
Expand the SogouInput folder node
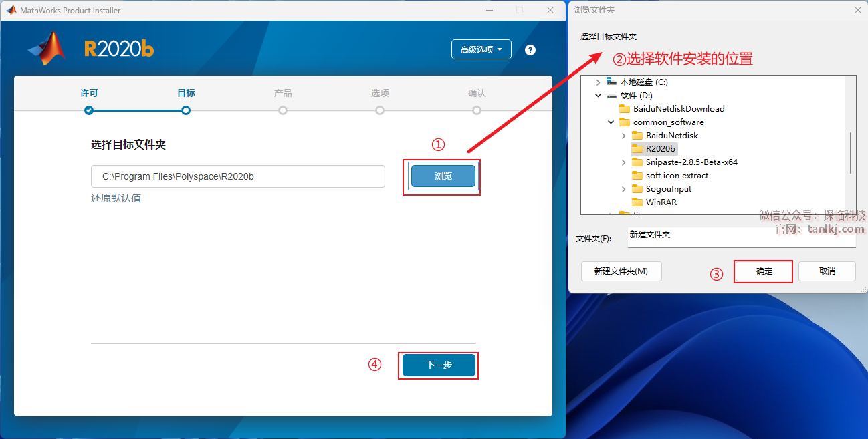[623, 188]
